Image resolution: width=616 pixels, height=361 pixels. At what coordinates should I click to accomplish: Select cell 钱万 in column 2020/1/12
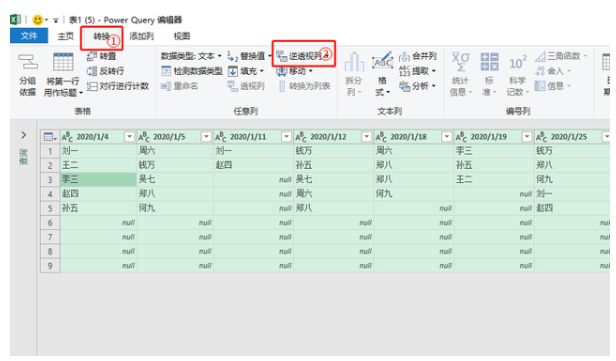[x=334, y=151]
